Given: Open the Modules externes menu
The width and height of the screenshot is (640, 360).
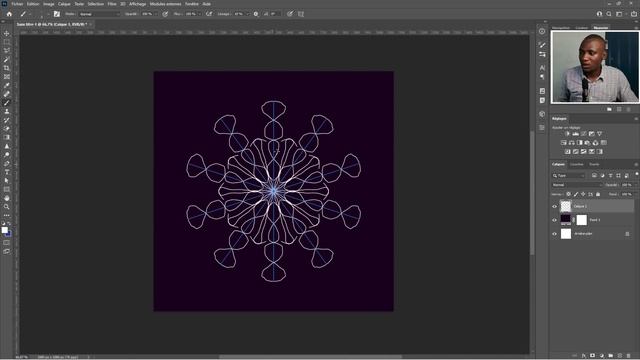Looking at the screenshot, I should point(165,4).
